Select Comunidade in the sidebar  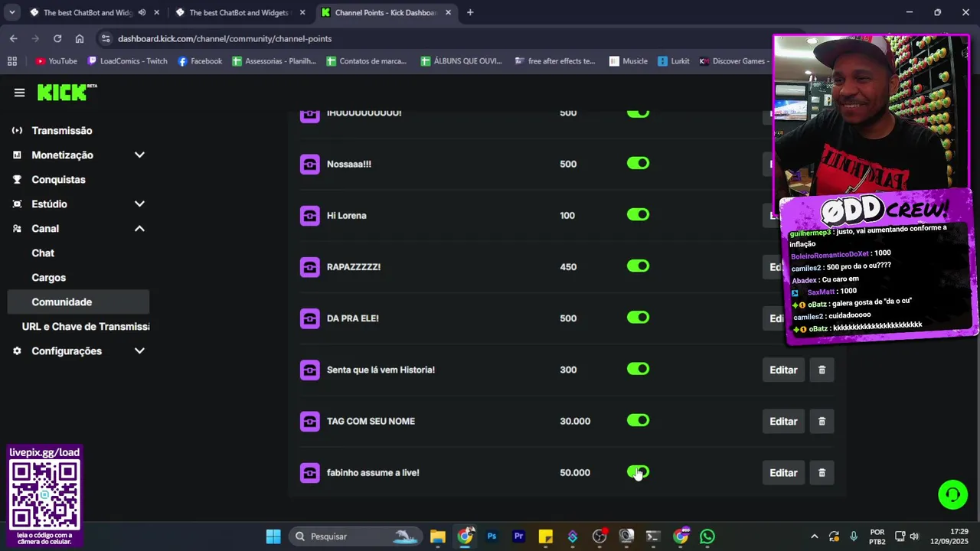coord(78,302)
